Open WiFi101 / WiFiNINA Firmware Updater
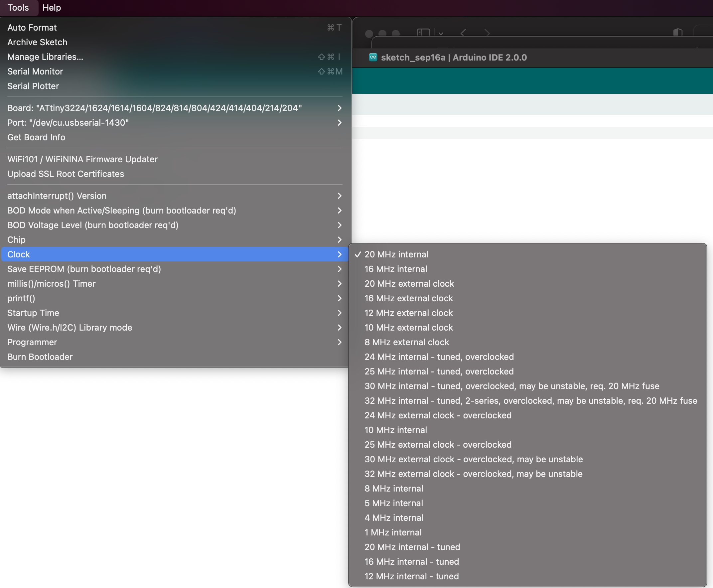 (175, 159)
